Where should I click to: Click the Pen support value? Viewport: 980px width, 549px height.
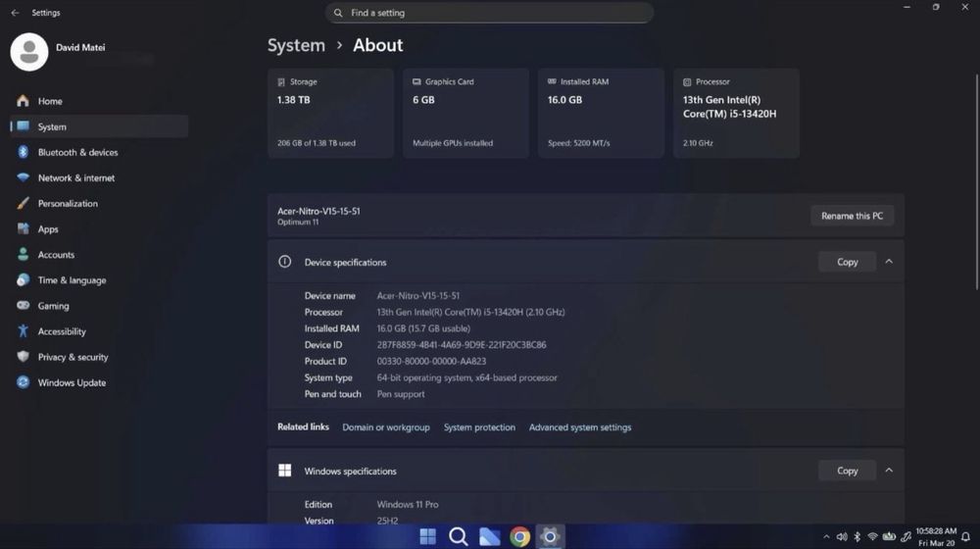401,394
